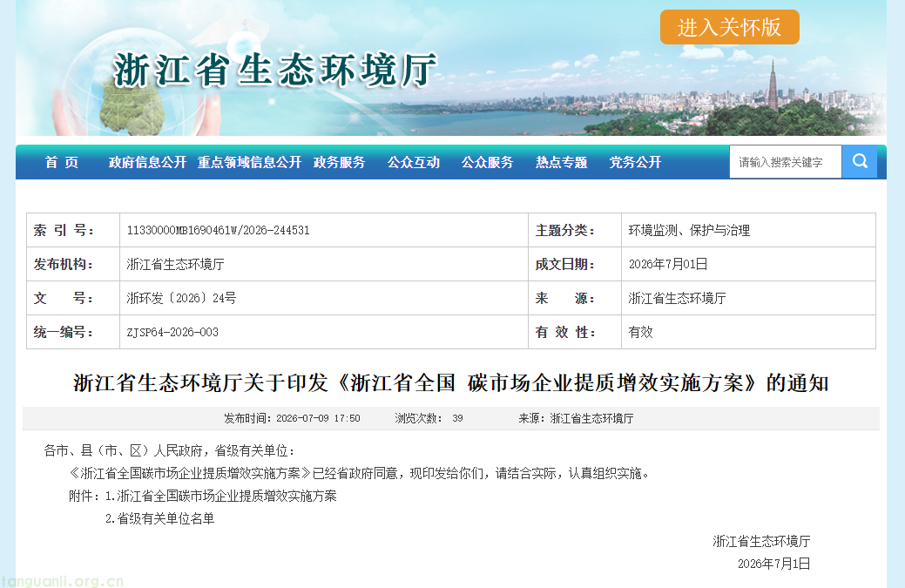Go to 政务服务 section
Image resolution: width=905 pixels, height=588 pixels.
click(x=340, y=163)
